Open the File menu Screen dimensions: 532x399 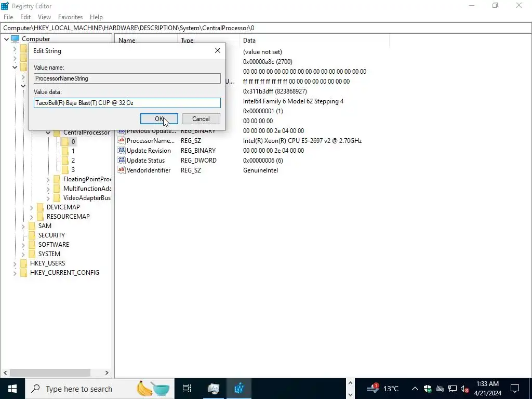point(8,17)
